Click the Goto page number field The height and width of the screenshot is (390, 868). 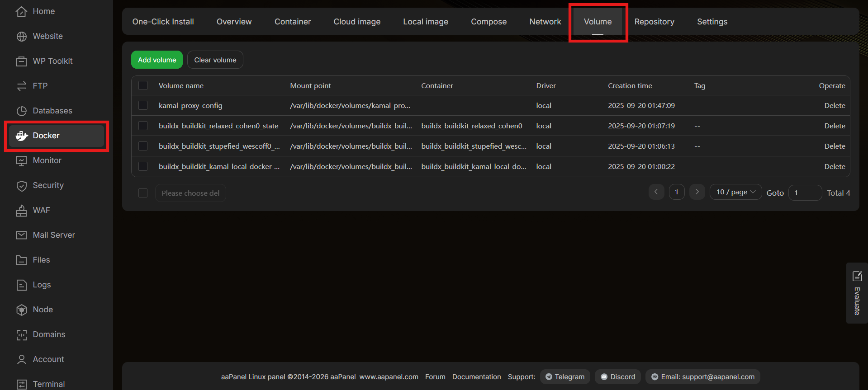click(x=805, y=193)
